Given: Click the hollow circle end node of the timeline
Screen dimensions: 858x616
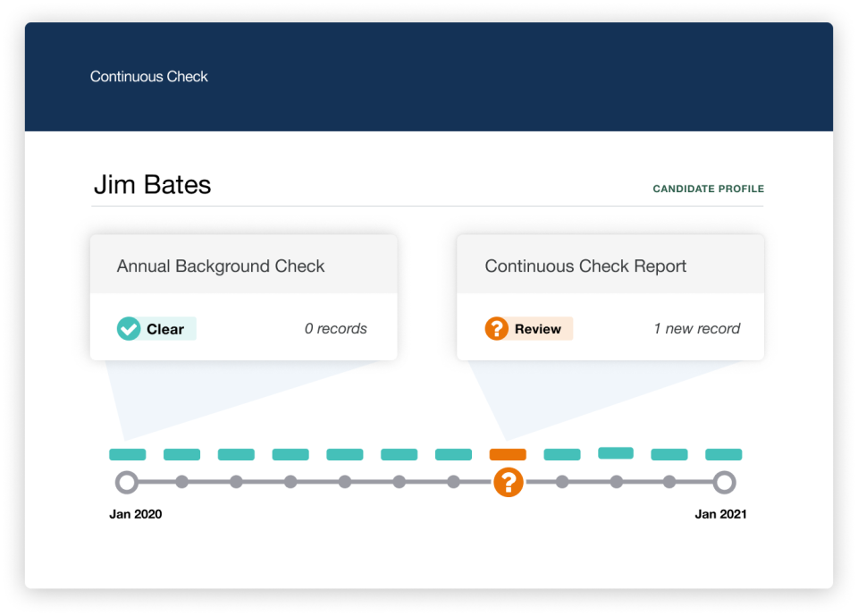Looking at the screenshot, I should 724,483.
